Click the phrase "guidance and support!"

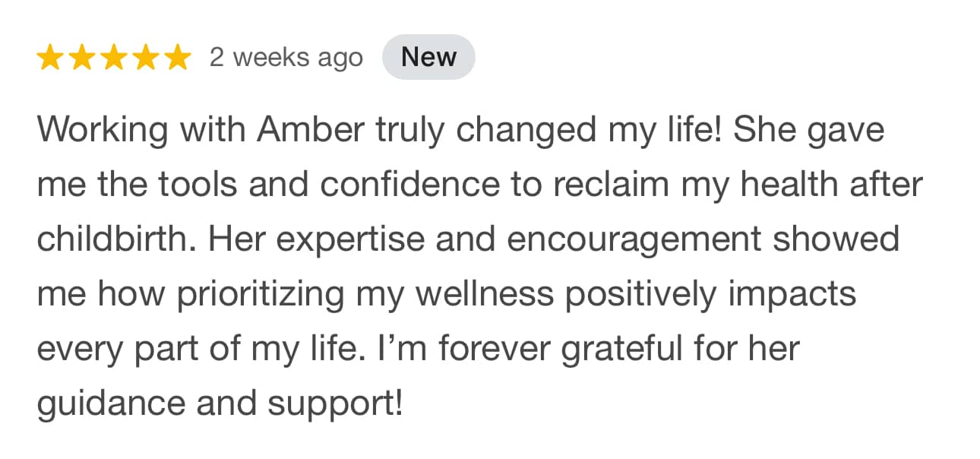tap(220, 404)
